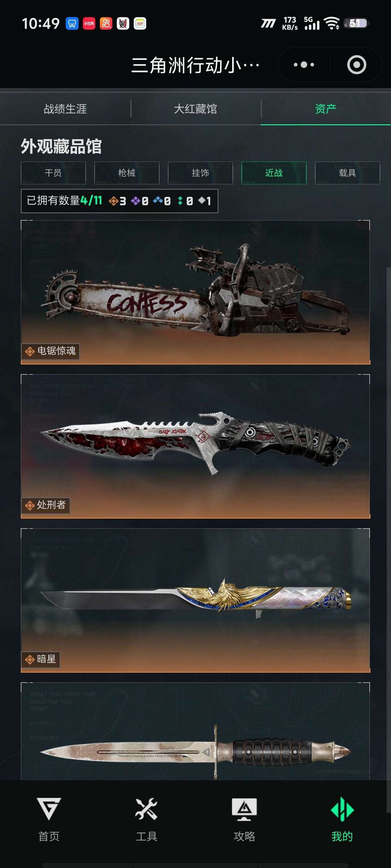The width and height of the screenshot is (391, 868).
Task: Click the rarity icon beside 暗星
Action: pyautogui.click(x=30, y=659)
